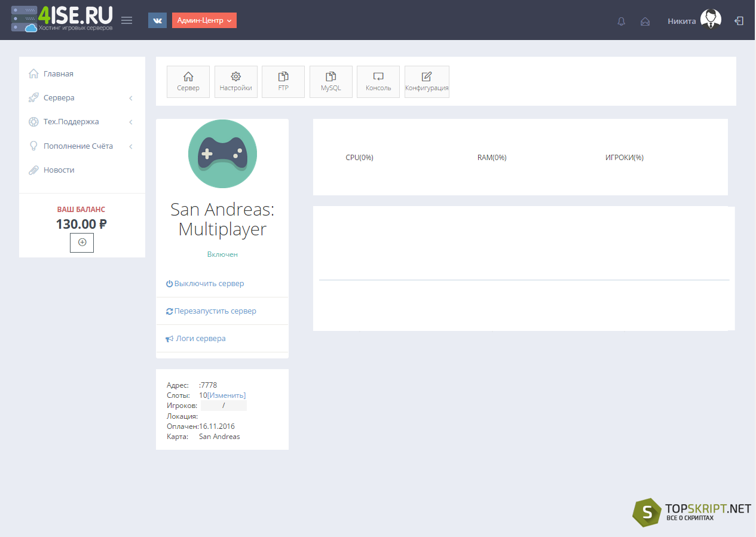The image size is (756, 537).
Task: Click the lifebuoy icon beside Тех.Поддержка
Action: (33, 121)
